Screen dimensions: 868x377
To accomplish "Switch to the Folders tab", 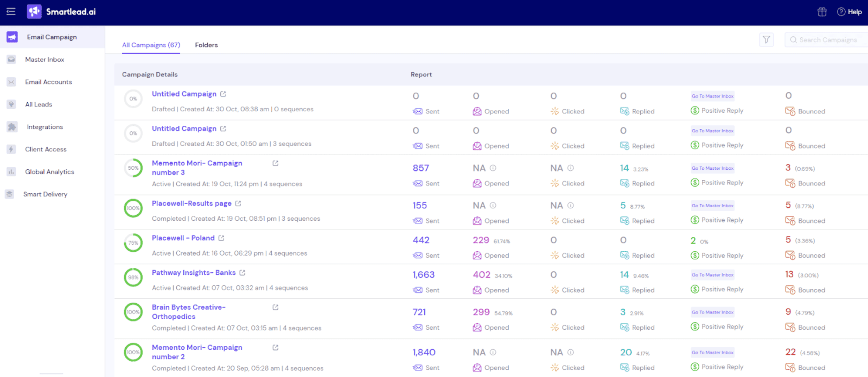I will click(206, 45).
